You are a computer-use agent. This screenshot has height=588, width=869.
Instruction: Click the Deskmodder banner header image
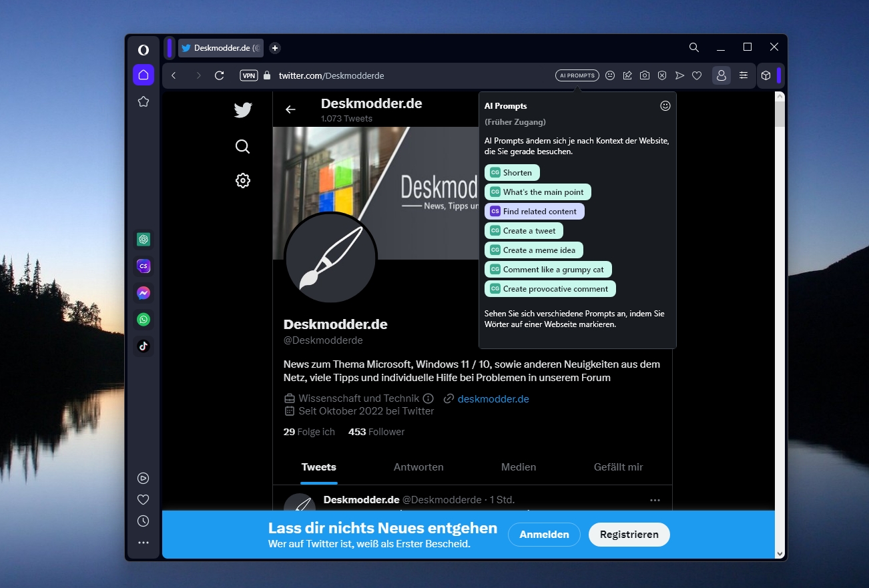point(376,193)
